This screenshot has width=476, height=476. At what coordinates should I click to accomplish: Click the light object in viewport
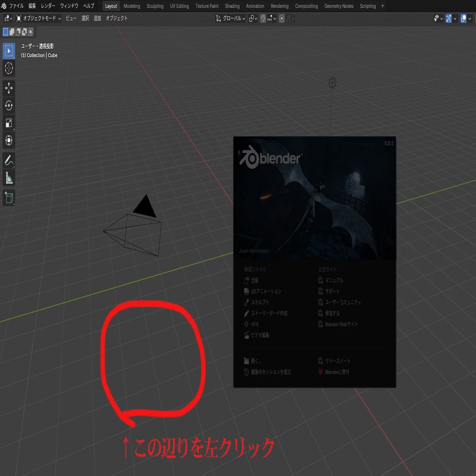[x=332, y=83]
